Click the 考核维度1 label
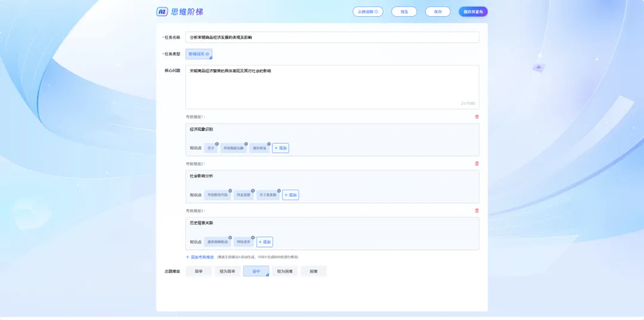This screenshot has height=320, width=644. coord(195,117)
